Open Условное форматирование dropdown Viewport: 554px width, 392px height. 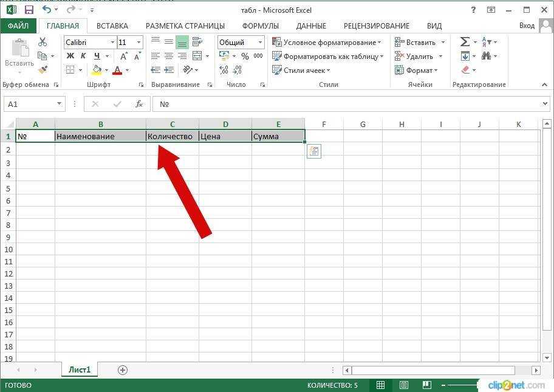(x=327, y=43)
